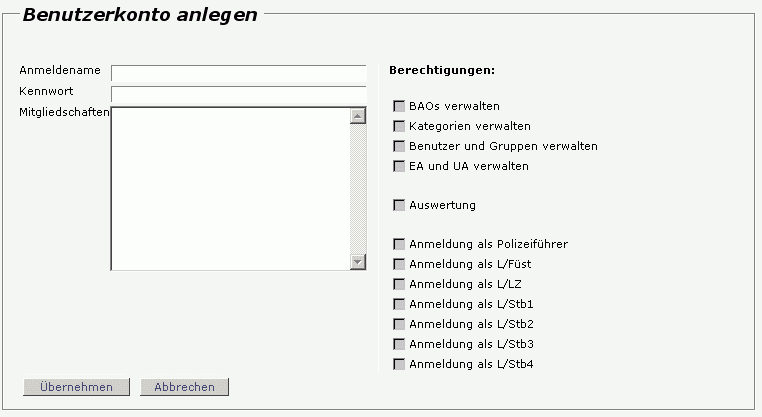Enable Anmeldung als L/Stb1

[x=399, y=304]
